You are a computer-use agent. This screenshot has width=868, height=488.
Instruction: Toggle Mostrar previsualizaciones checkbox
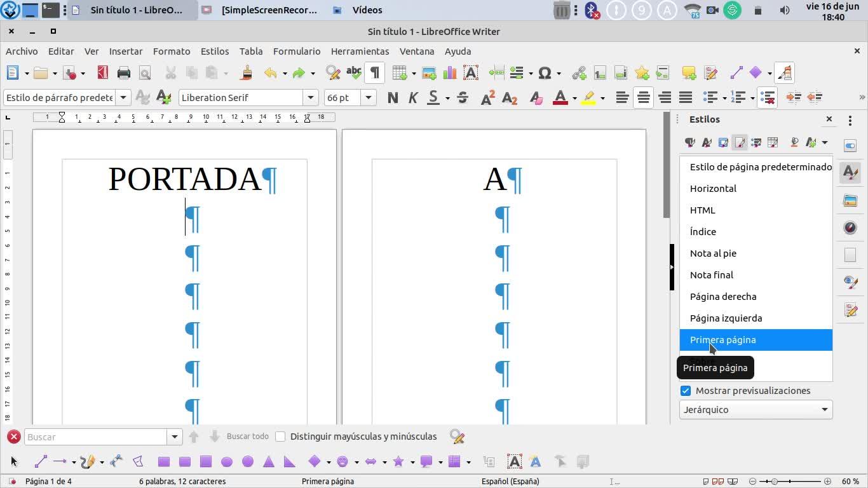[686, 391]
